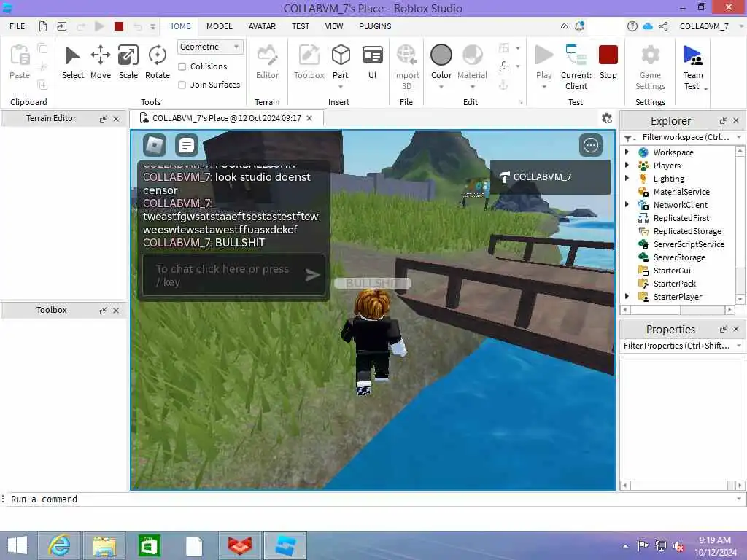Open the Terrain Editor icon in ribbon

pos(267,55)
